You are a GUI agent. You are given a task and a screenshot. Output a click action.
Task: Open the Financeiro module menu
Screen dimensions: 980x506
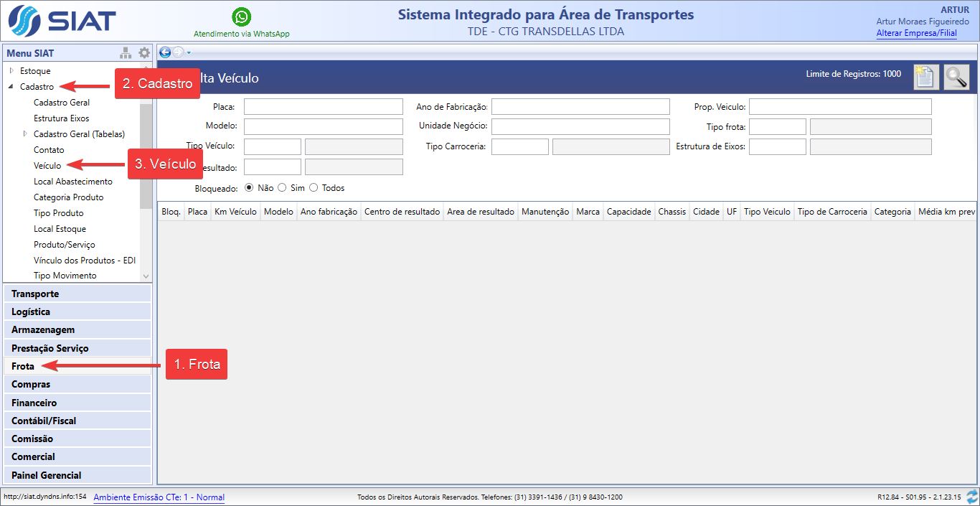(34, 403)
